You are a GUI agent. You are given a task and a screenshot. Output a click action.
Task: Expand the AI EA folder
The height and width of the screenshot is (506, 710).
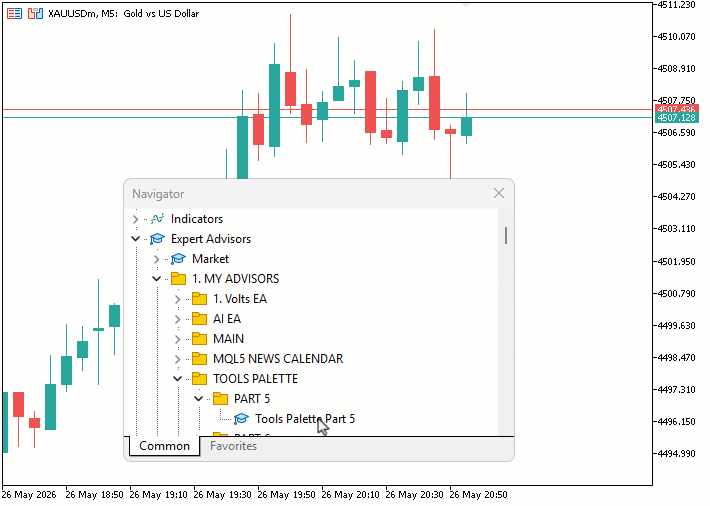(178, 319)
